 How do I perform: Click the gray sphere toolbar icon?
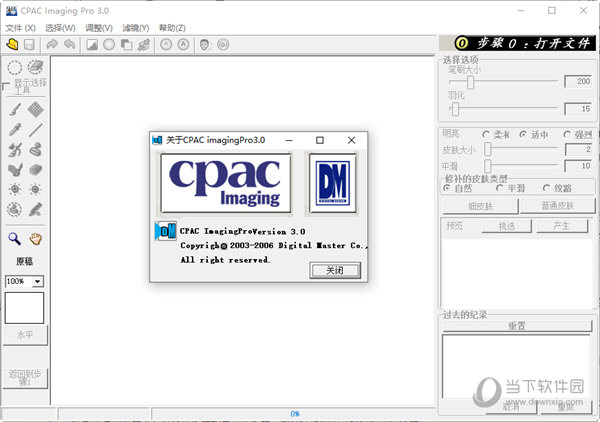109,45
